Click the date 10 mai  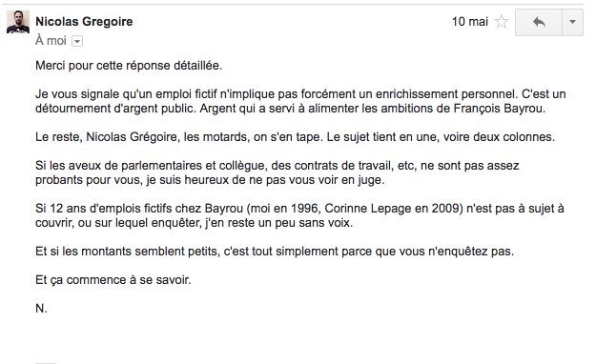470,22
